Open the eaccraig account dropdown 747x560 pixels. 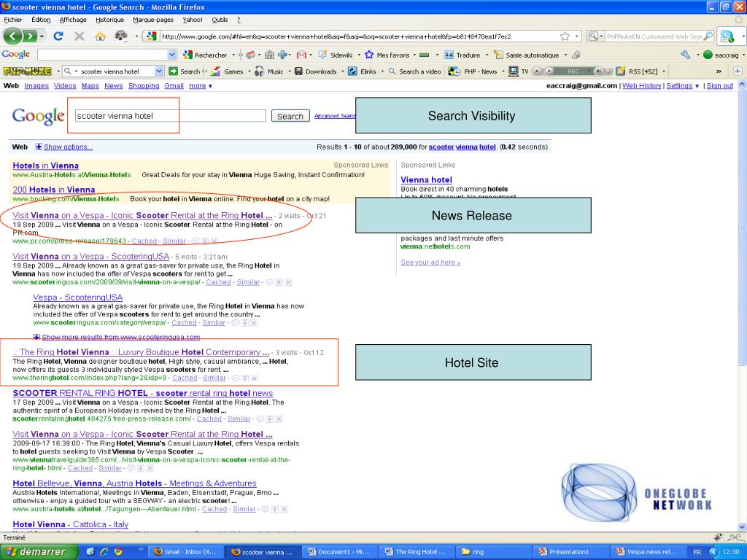click(x=742, y=55)
